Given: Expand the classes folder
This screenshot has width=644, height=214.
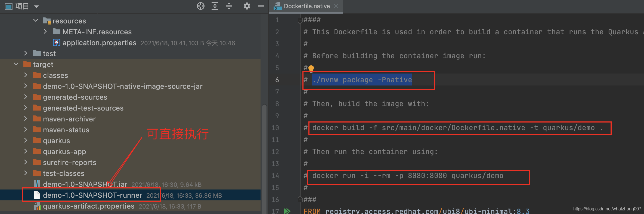Looking at the screenshot, I should (x=26, y=75).
